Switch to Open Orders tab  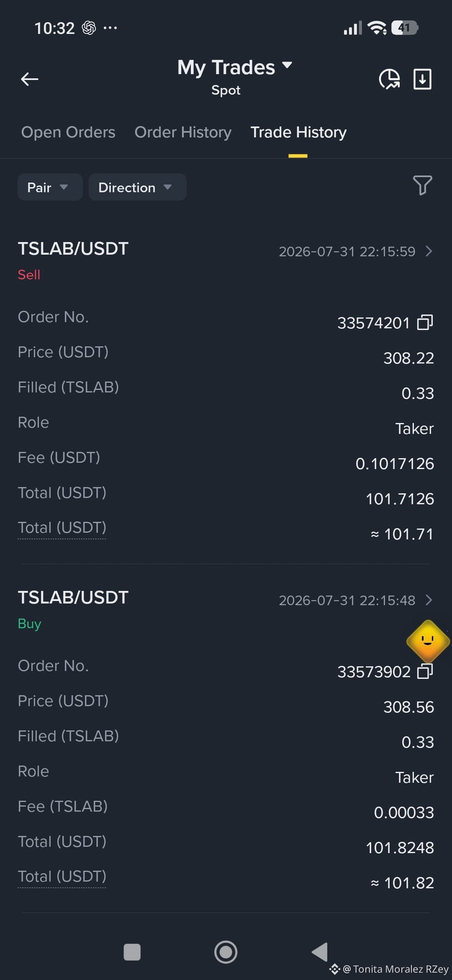click(68, 132)
